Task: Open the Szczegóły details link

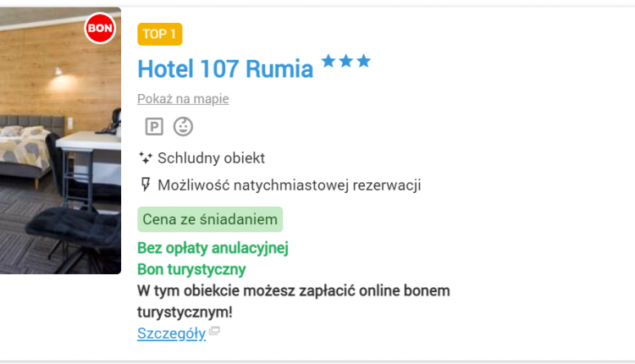Action: point(171,334)
